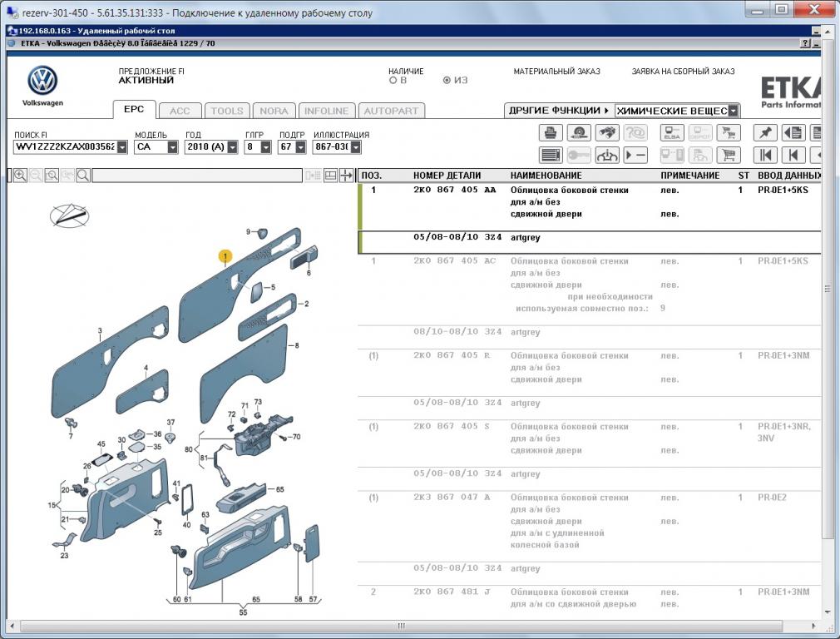Click the split panel layout icon
This screenshot has width=840, height=639.
point(330,176)
